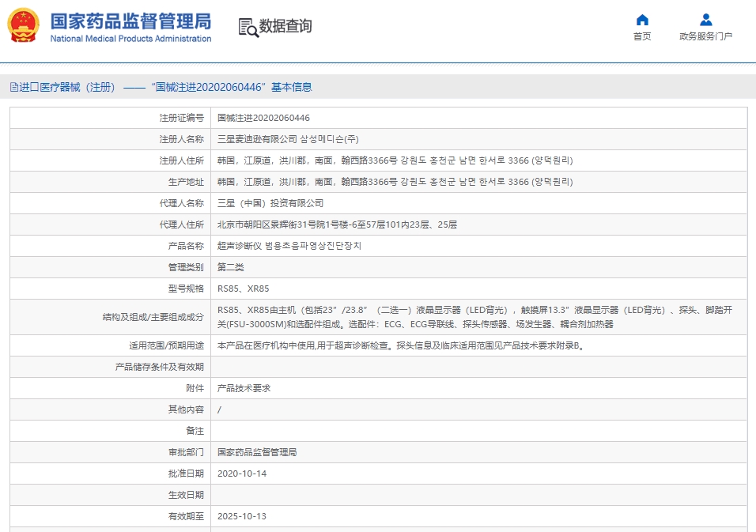The height and width of the screenshot is (532, 756).
Task: Click the 代理人住所 label
Action: pyautogui.click(x=182, y=224)
